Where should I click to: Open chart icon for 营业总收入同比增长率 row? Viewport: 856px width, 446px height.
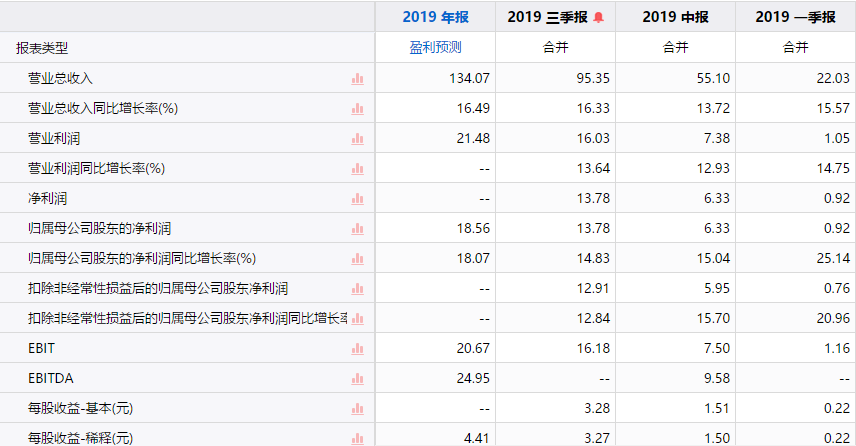click(x=358, y=109)
